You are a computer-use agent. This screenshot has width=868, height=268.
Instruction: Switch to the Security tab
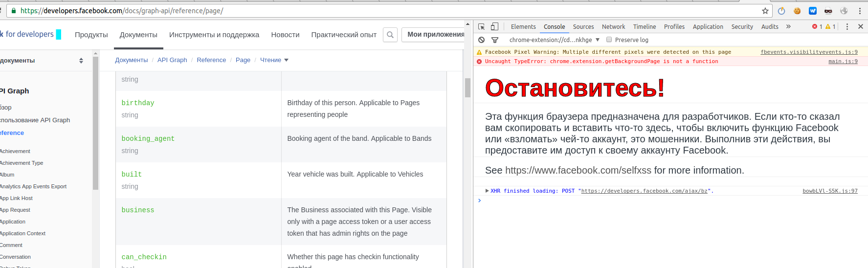click(x=742, y=27)
